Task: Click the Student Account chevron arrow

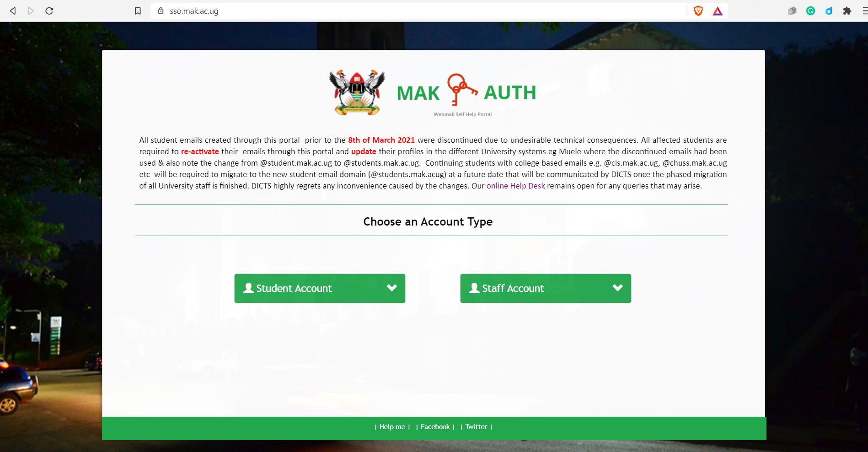Action: 391,288
